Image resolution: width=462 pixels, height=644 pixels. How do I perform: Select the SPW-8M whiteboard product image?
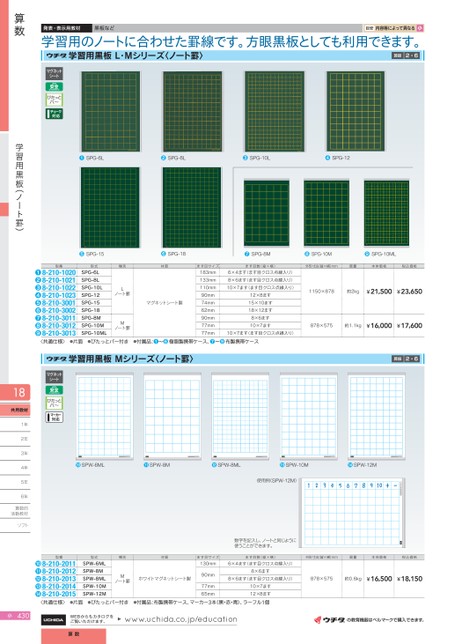tap(172, 416)
